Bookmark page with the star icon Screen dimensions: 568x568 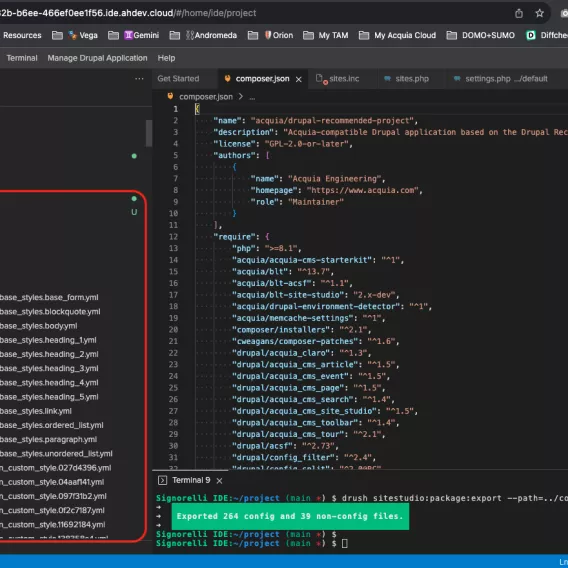(539, 13)
